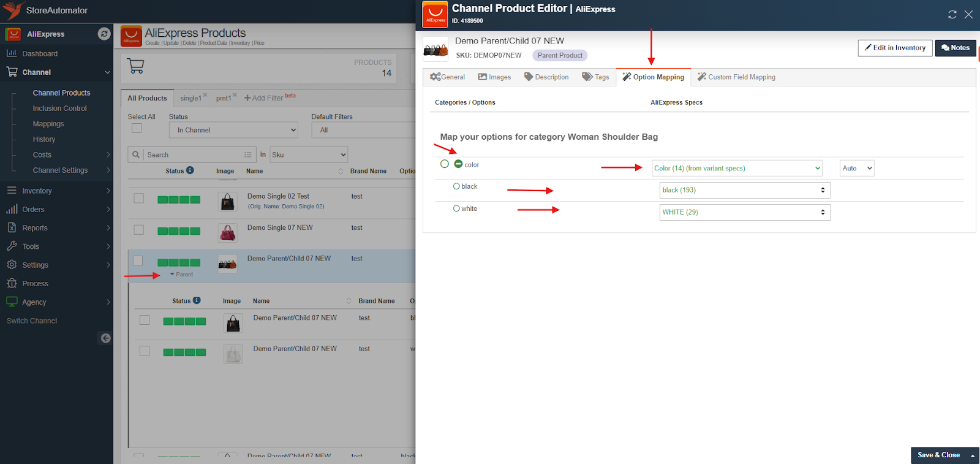Click the Edit in Inventory button
This screenshot has width=980, height=464.
point(895,48)
